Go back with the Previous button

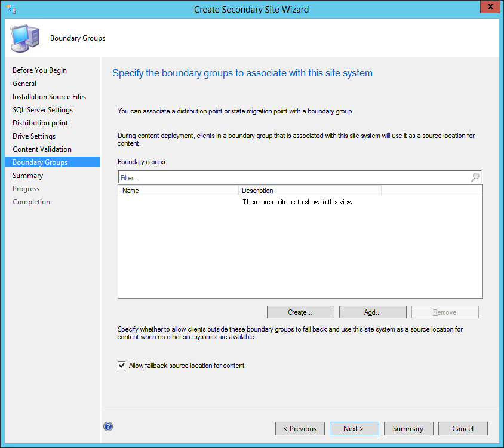click(300, 429)
